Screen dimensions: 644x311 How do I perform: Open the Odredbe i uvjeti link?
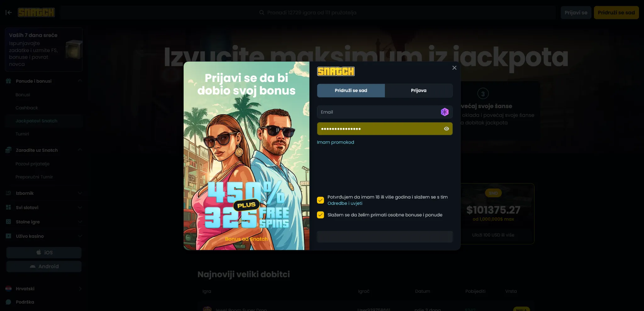tap(345, 203)
